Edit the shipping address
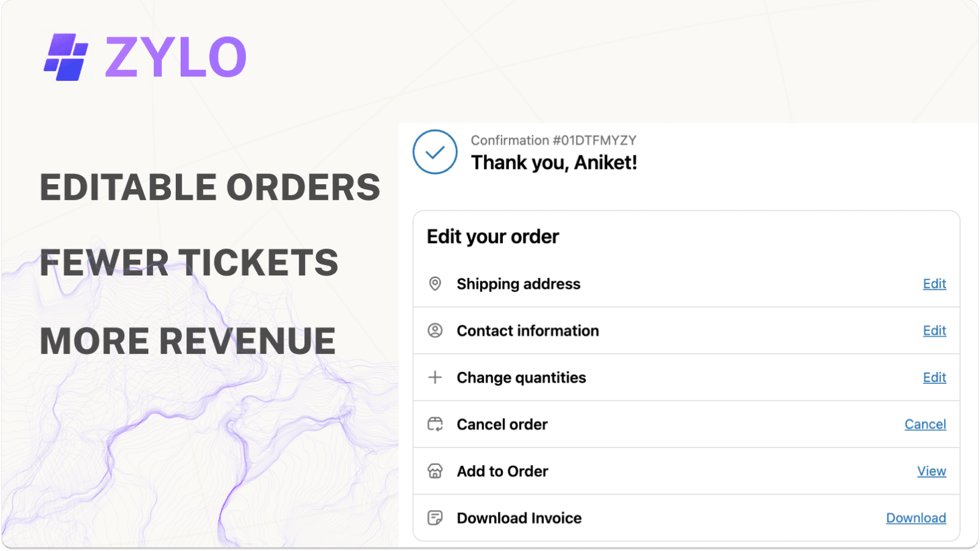The image size is (980, 551). tap(934, 283)
